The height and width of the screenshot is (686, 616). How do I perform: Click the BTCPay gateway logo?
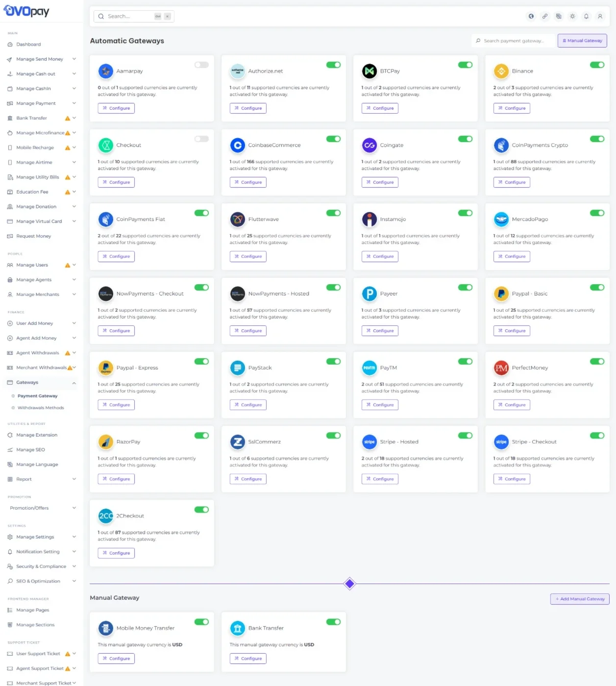pos(370,71)
